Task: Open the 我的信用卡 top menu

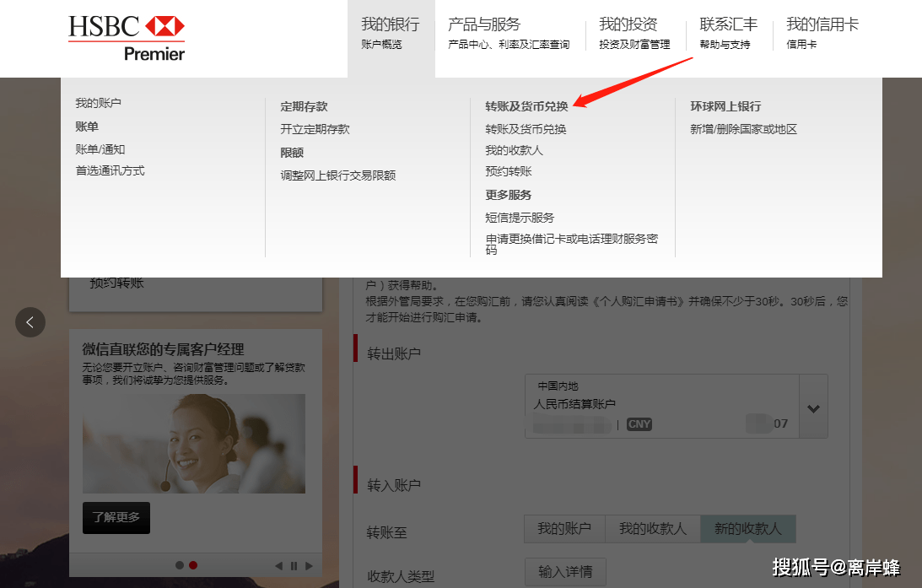Action: (822, 34)
